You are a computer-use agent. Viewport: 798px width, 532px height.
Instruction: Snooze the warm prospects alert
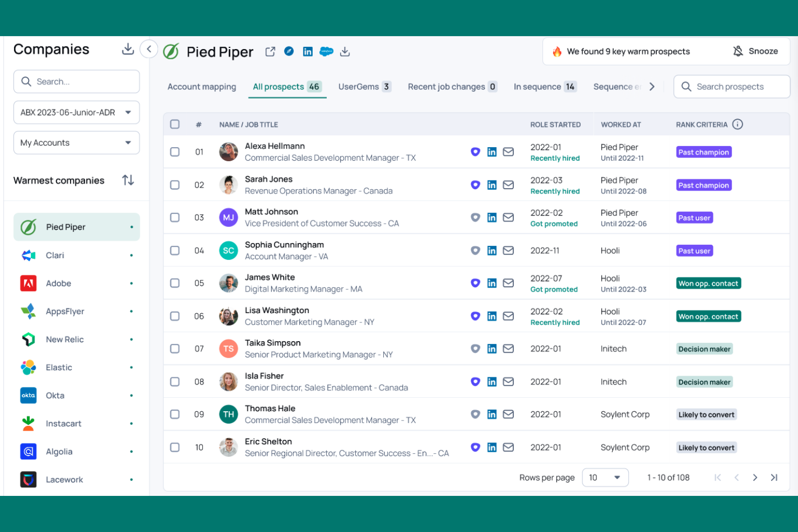click(755, 51)
